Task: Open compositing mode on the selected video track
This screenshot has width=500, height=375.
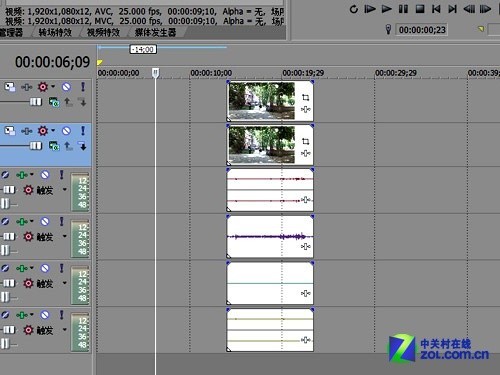Action: [54, 146]
